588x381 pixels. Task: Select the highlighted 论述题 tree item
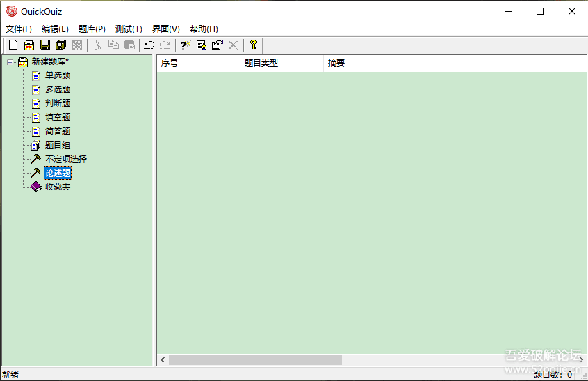click(58, 173)
